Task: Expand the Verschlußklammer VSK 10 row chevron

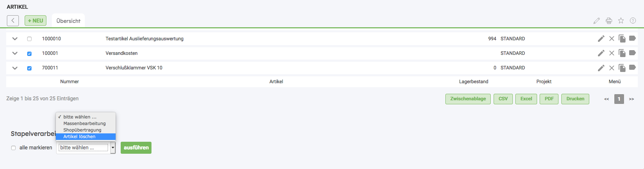Action: click(15, 68)
